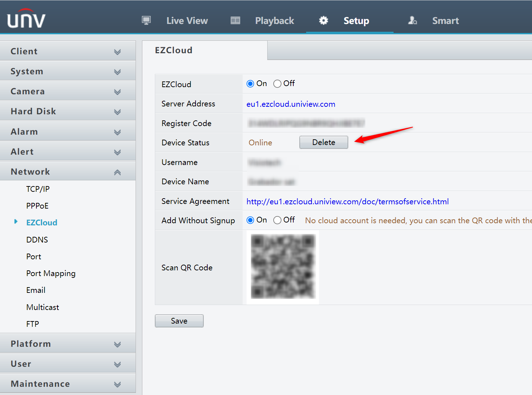Click the Smart person-search icon
Image resolution: width=532 pixels, height=395 pixels.
[412, 20]
